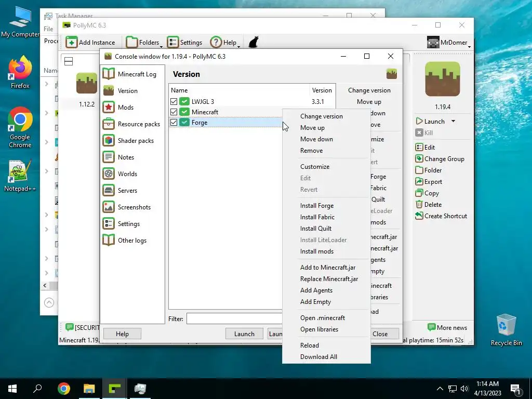Choose Install mods in context menu

(x=316, y=251)
